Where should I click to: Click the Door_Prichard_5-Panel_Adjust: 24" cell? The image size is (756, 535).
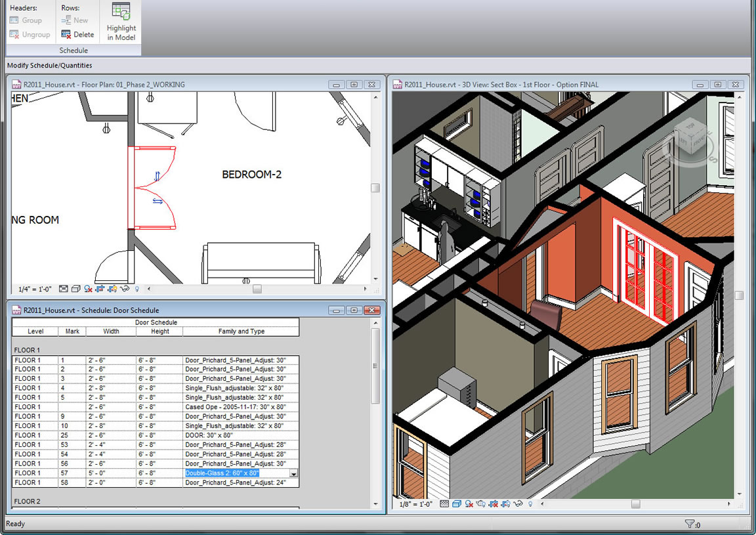[x=241, y=482]
